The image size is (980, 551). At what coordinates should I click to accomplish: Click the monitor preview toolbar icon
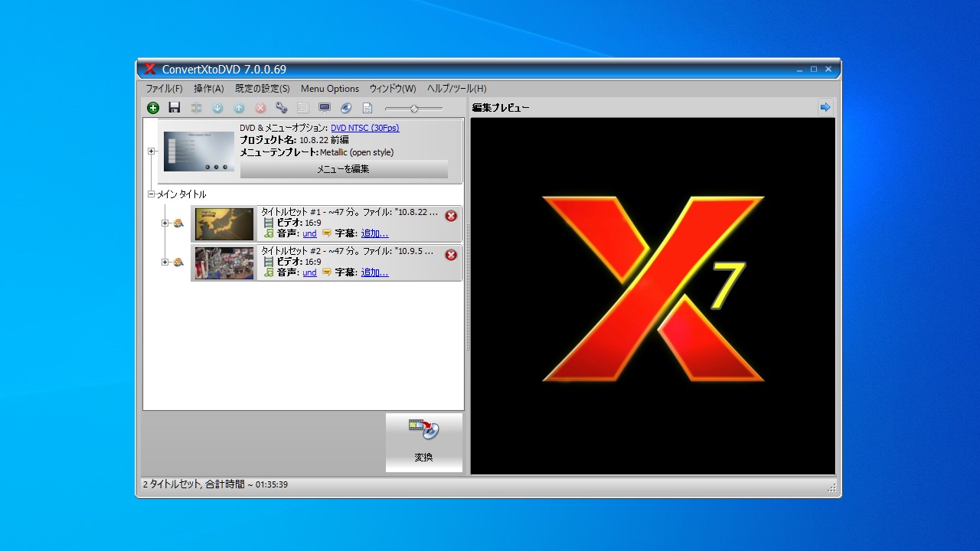[x=325, y=108]
